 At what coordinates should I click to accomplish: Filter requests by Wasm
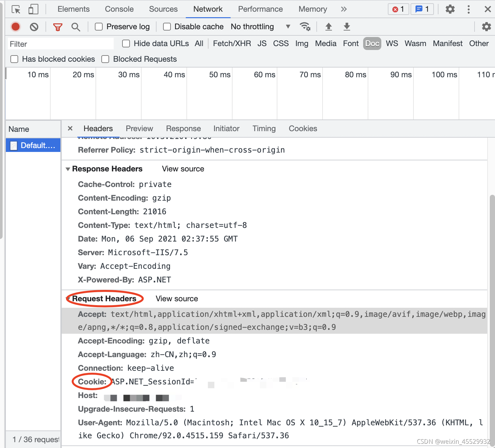[415, 44]
